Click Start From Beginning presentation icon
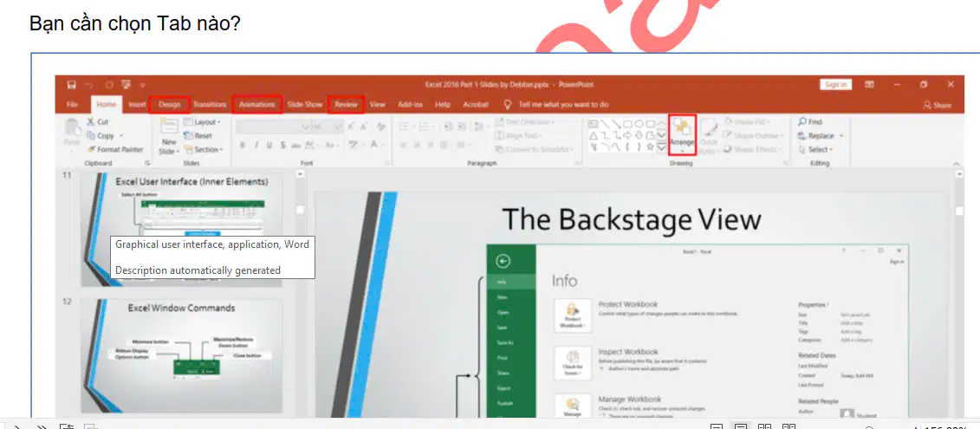The image size is (980, 429). tap(127, 85)
